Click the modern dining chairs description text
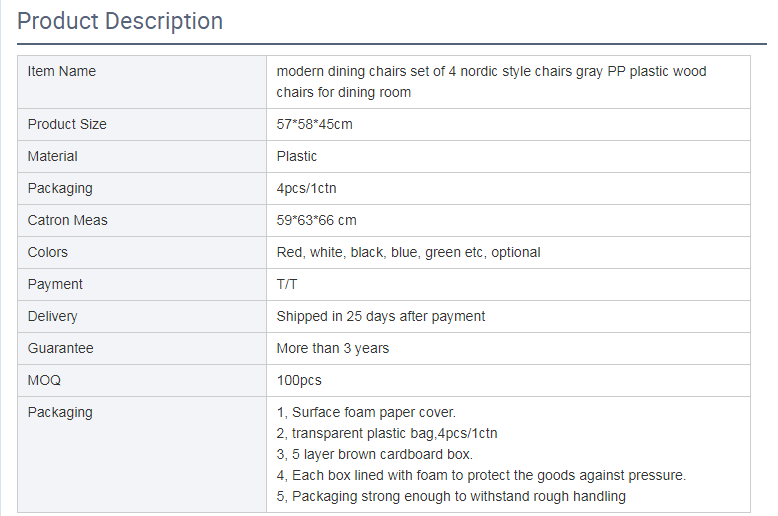 pyautogui.click(x=491, y=82)
